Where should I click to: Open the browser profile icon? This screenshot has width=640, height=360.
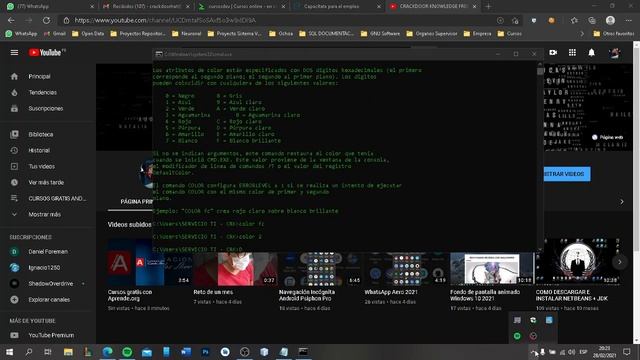pos(610,20)
